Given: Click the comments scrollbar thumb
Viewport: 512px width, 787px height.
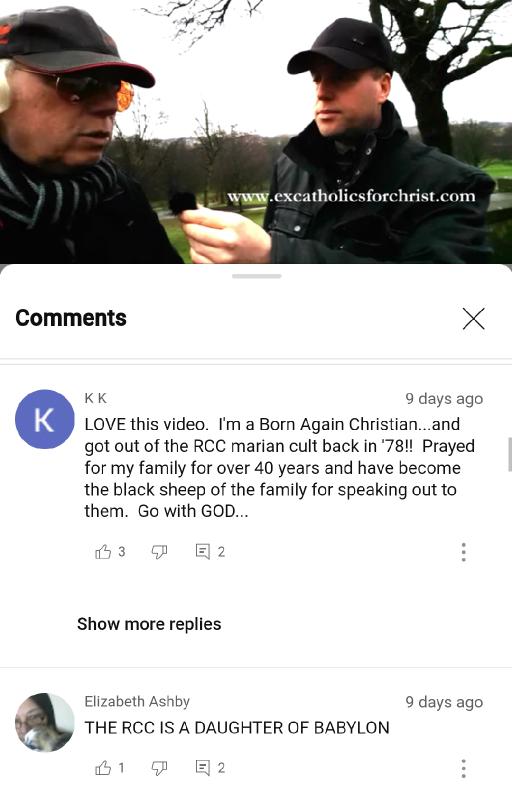Looking at the screenshot, I should [x=509, y=454].
